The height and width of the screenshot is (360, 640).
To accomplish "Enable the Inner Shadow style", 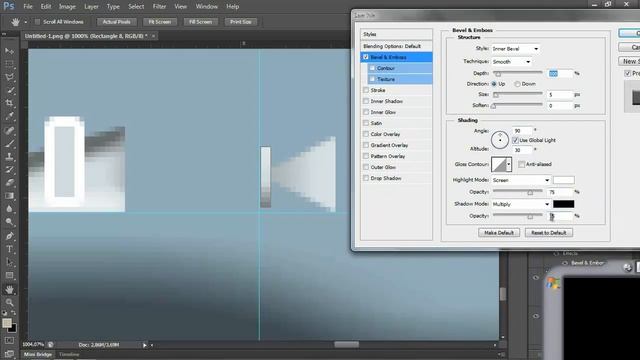I will click(366, 101).
